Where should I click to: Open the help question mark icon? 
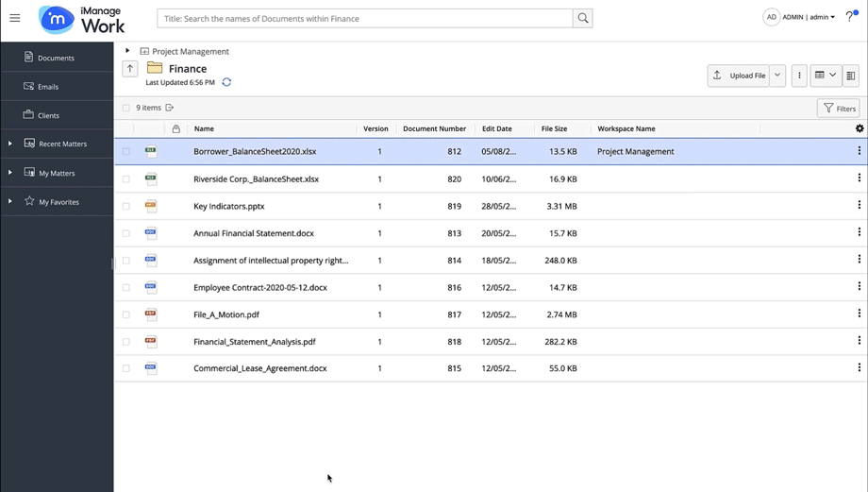tap(850, 18)
